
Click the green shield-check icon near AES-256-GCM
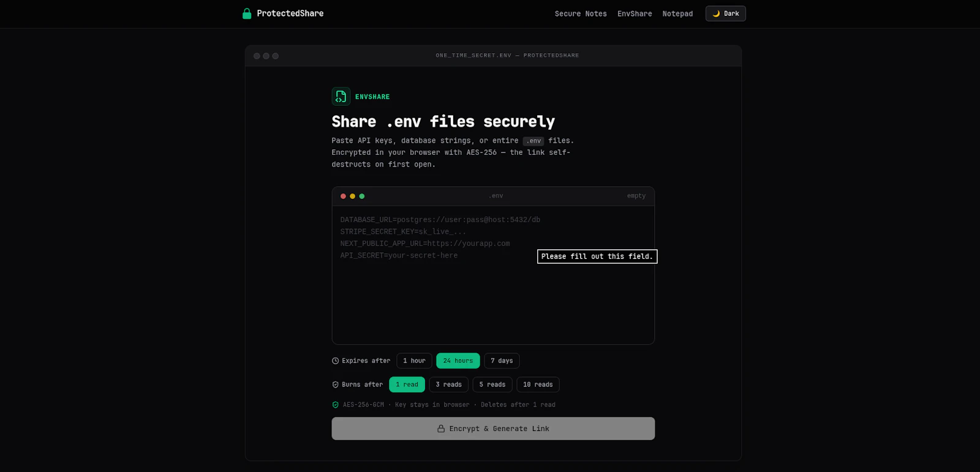point(335,405)
